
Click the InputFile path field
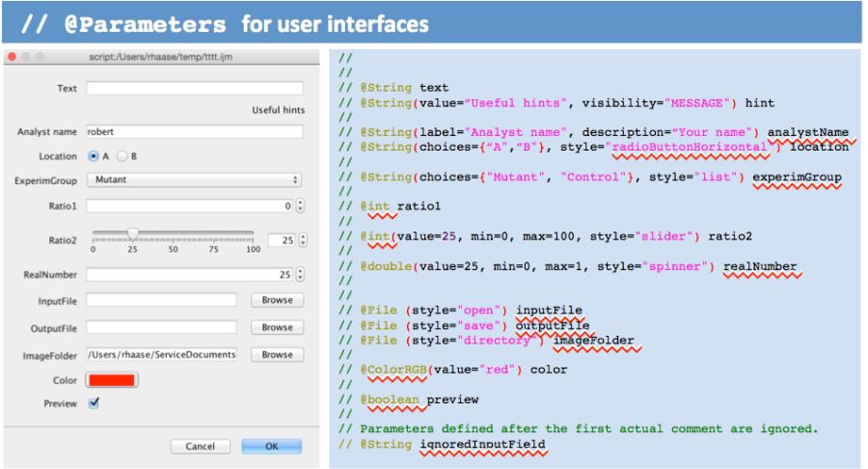[x=161, y=300]
